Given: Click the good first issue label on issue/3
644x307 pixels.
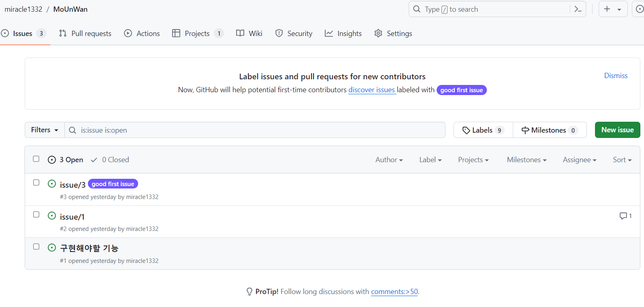Looking at the screenshot, I should tap(113, 184).
